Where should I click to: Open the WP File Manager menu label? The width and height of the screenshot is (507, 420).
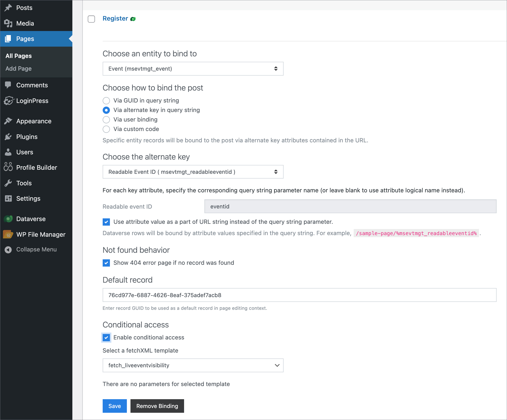(x=41, y=234)
